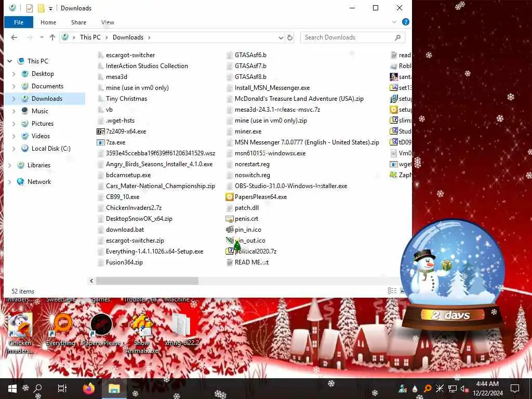The width and height of the screenshot is (532, 399).
Task: Open the Share ribbon tab
Action: point(78,22)
